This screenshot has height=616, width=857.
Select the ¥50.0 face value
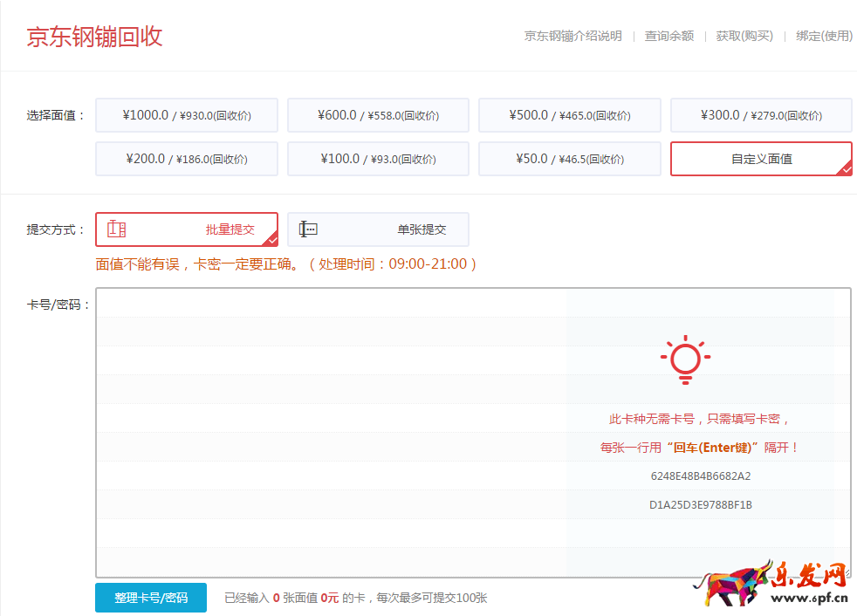point(569,159)
